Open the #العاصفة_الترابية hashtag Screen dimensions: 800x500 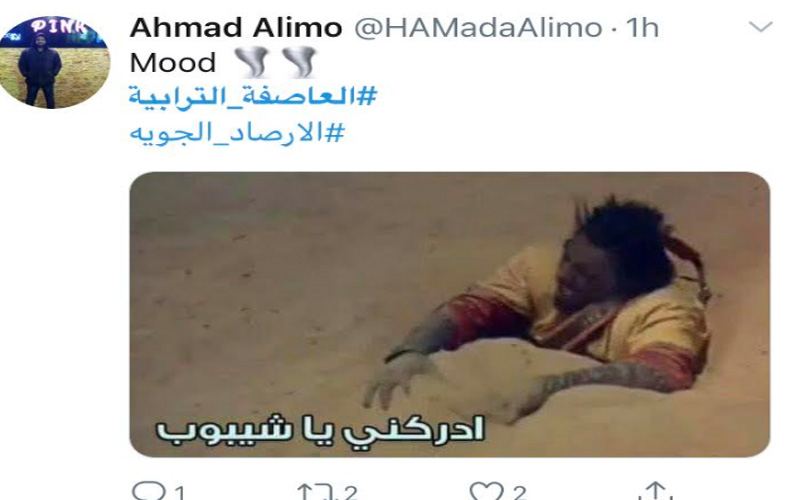coord(253,95)
